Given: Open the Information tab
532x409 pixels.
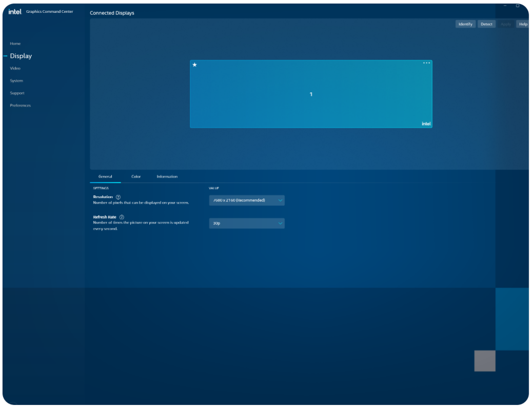Looking at the screenshot, I should (x=167, y=176).
